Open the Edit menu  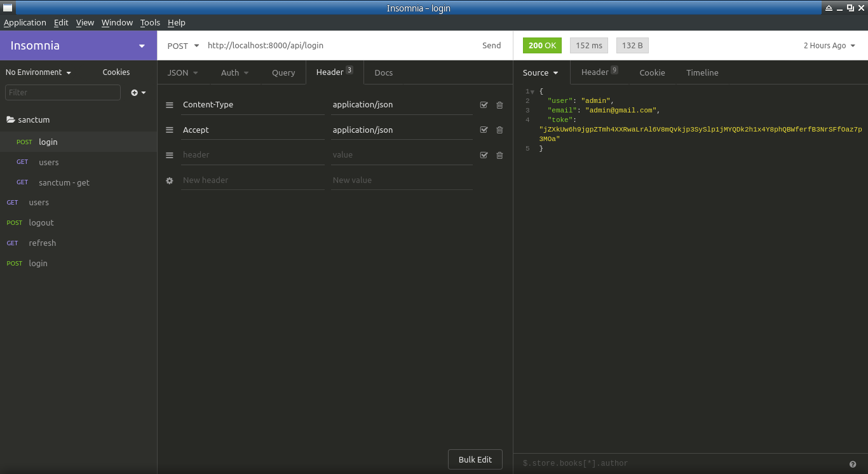click(x=61, y=23)
